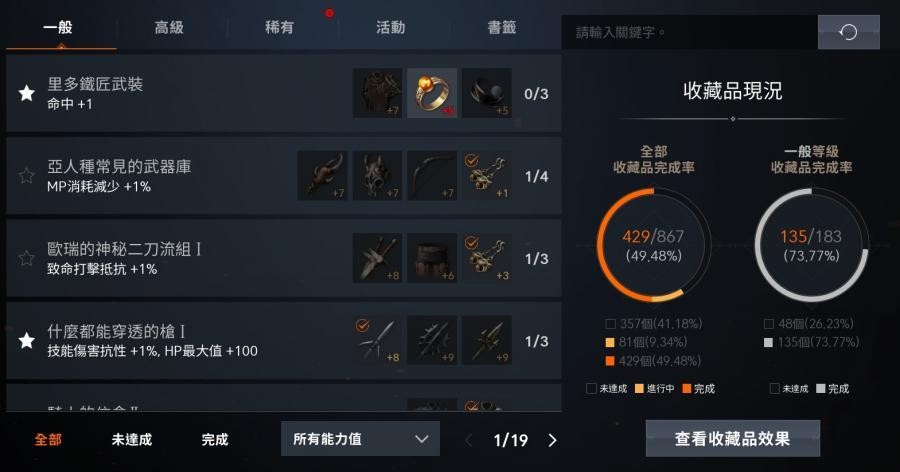This screenshot has width=900, height=472.
Task: Click the black helmet +5 item icon
Action: tap(486, 93)
